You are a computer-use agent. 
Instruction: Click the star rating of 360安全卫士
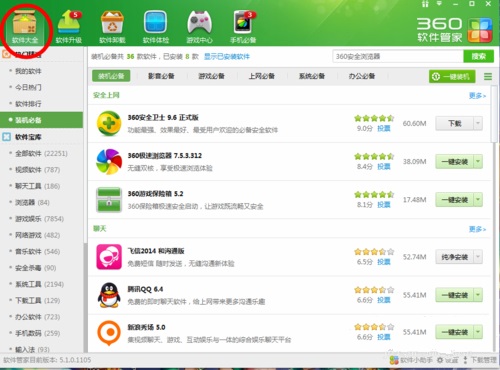(374, 118)
